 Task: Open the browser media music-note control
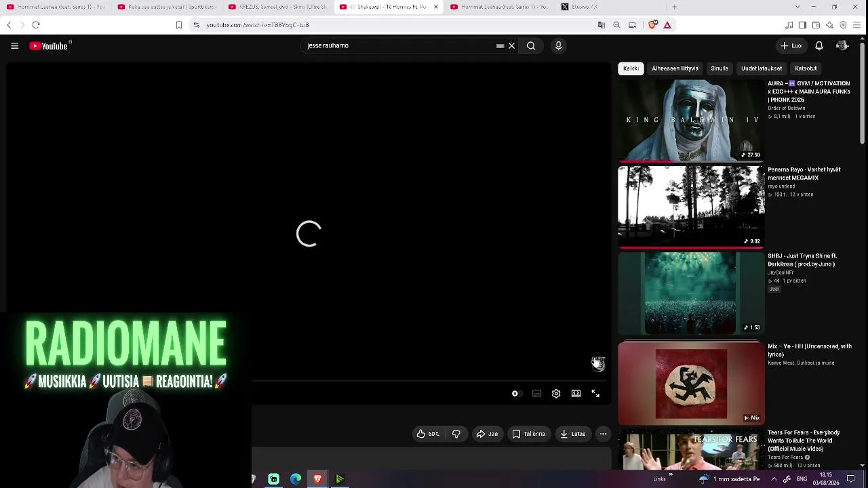[x=789, y=25]
